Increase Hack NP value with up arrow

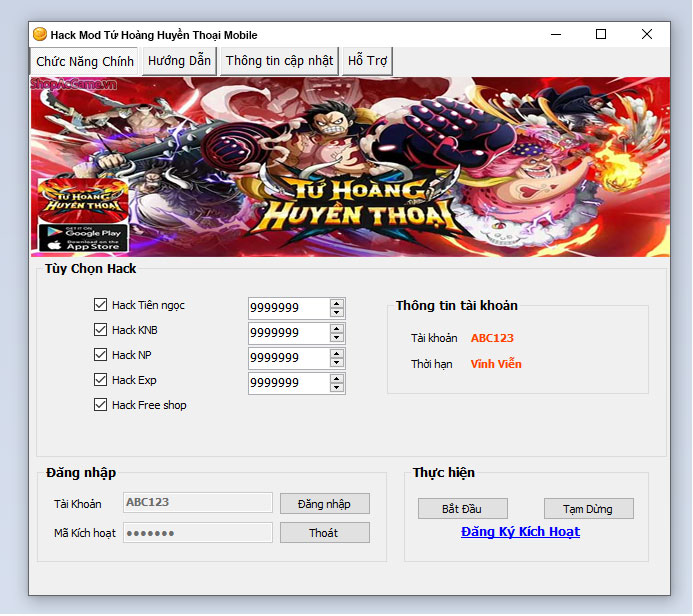337,354
